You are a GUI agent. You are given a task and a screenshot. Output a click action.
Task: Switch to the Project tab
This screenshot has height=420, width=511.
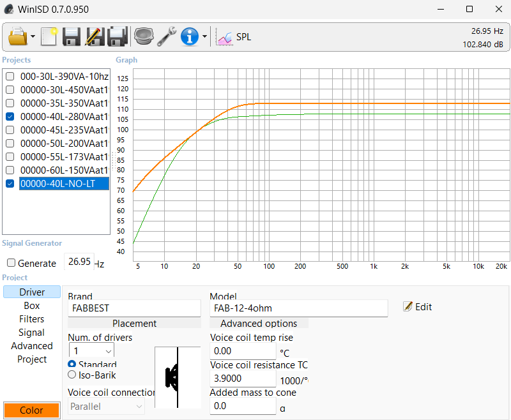[32, 359]
